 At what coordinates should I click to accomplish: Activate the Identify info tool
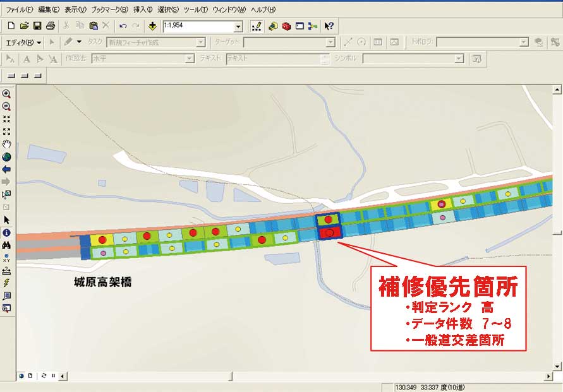click(6, 232)
